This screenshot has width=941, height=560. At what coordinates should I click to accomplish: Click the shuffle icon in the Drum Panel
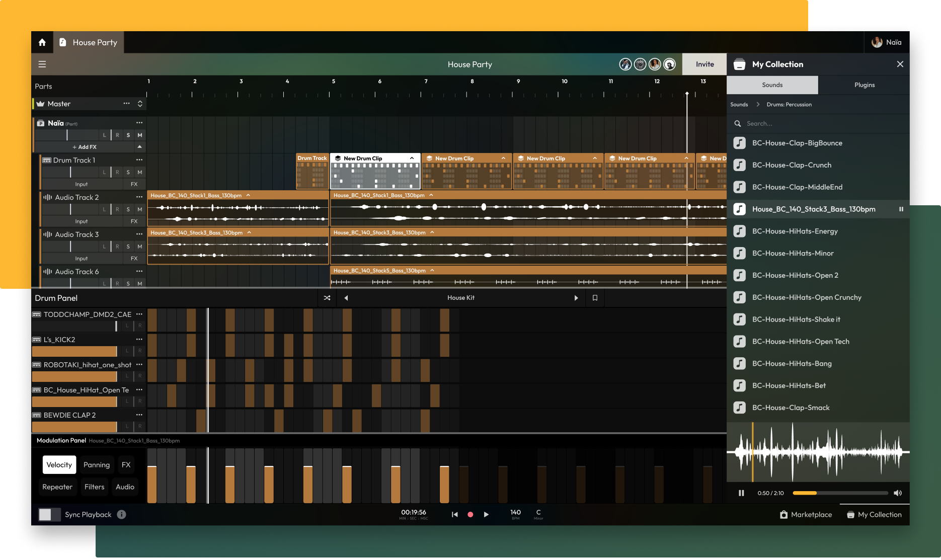[327, 298]
